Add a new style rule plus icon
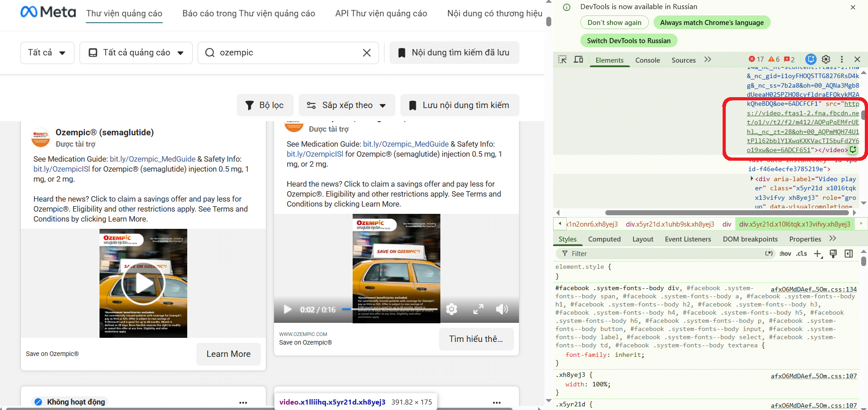The image size is (868, 410). 818,254
